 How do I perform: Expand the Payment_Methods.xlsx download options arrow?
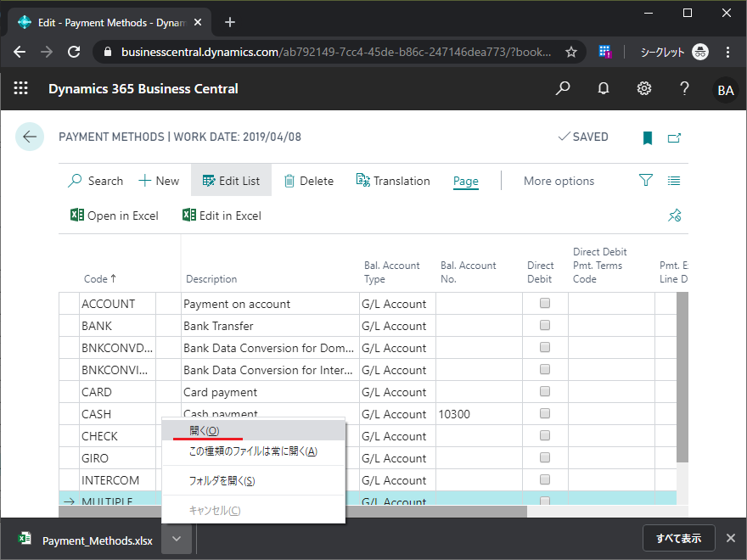coord(177,539)
